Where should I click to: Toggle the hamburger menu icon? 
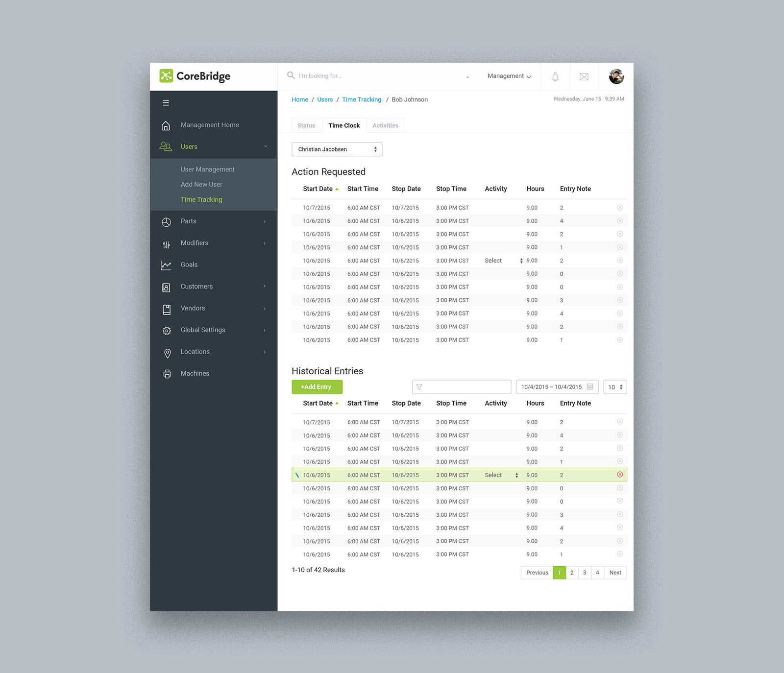click(x=166, y=103)
